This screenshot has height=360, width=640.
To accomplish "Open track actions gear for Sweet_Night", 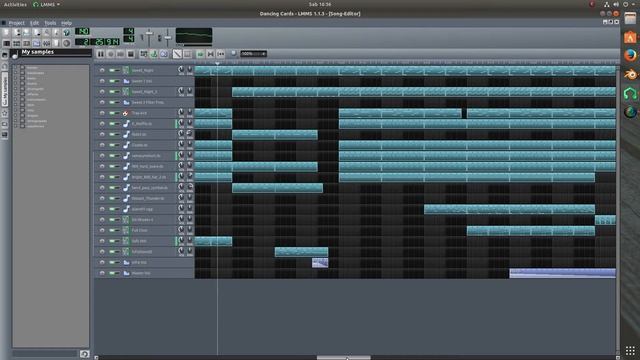I will click(x=102, y=70).
